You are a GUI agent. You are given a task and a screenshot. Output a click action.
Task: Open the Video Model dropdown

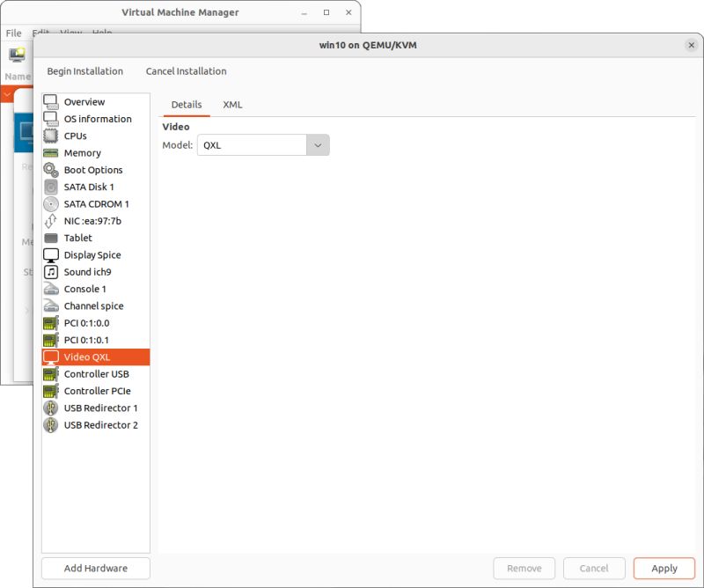[x=318, y=144]
